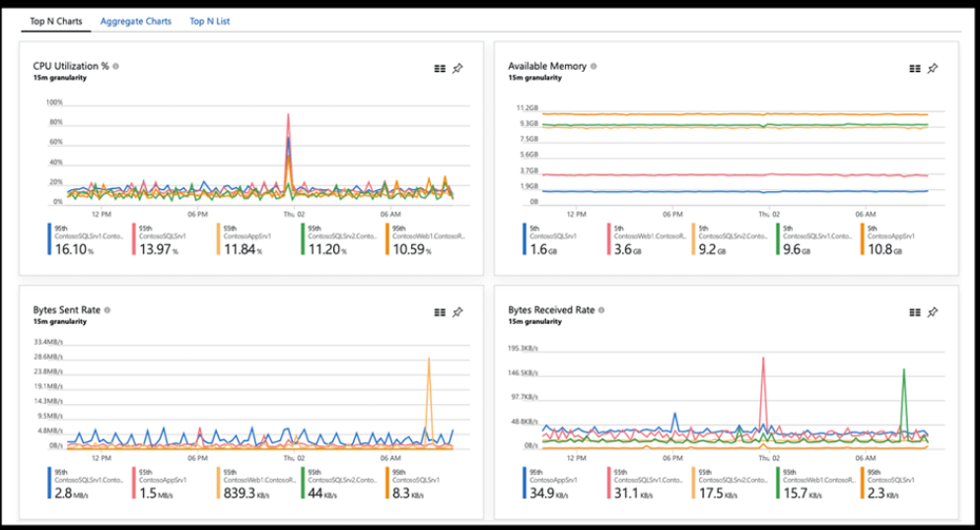
Task: Select the 17.5 KB/s bytes received value
Action: tap(718, 494)
